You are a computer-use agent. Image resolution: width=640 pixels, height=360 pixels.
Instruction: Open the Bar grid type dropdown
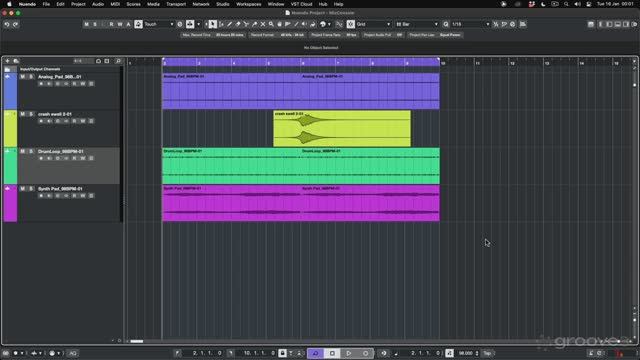tap(417, 24)
